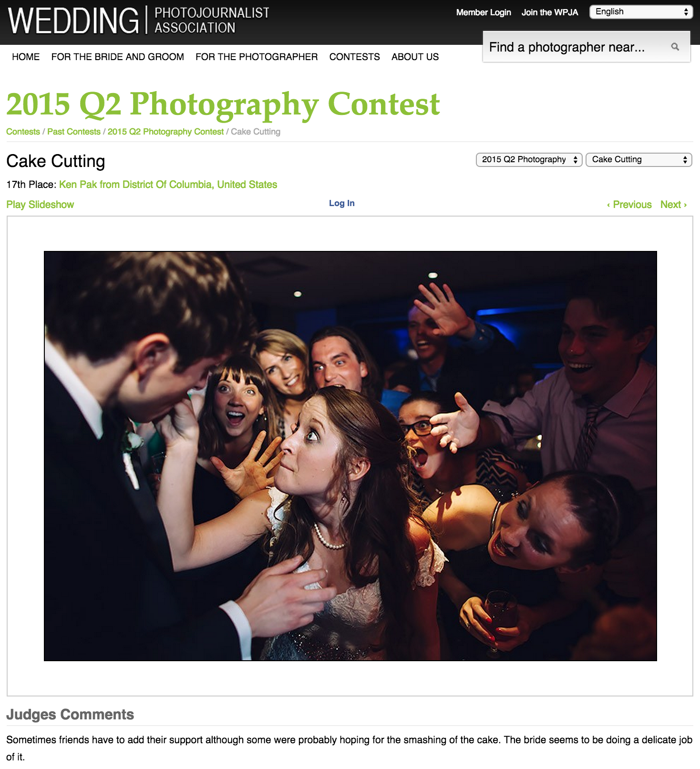Go to CONTESTS in the navigation bar
This screenshot has height=769, width=700.
pos(355,57)
